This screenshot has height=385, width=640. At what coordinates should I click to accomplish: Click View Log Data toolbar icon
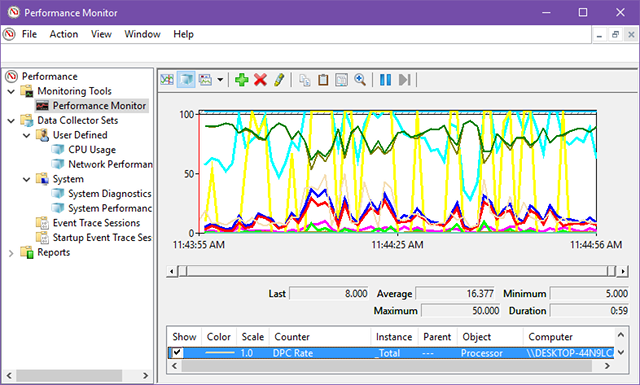pyautogui.click(x=186, y=80)
